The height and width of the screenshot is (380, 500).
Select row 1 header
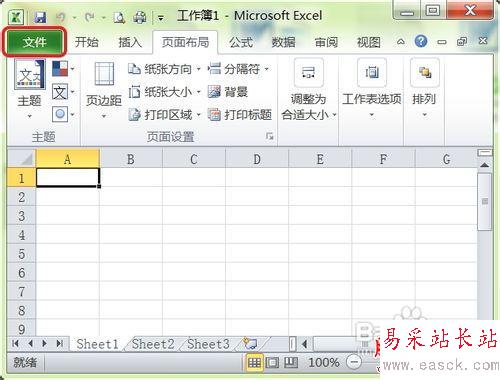[21, 178]
